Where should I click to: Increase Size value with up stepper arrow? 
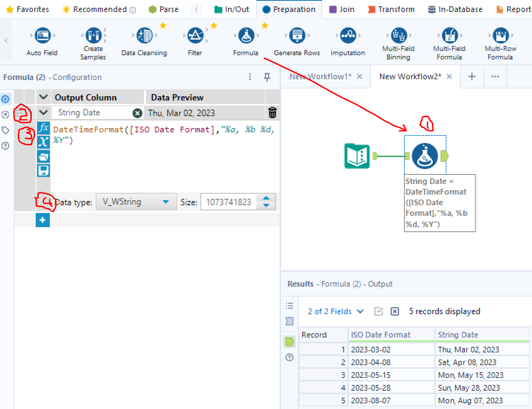pyautogui.click(x=267, y=198)
